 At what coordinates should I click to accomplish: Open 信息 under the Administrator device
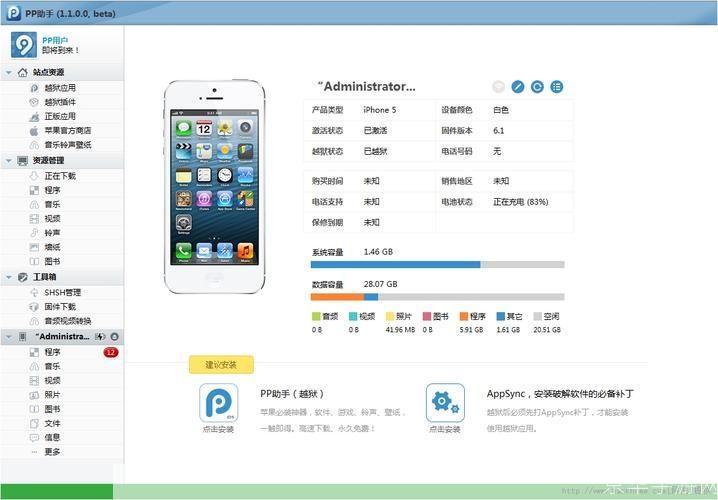52,437
